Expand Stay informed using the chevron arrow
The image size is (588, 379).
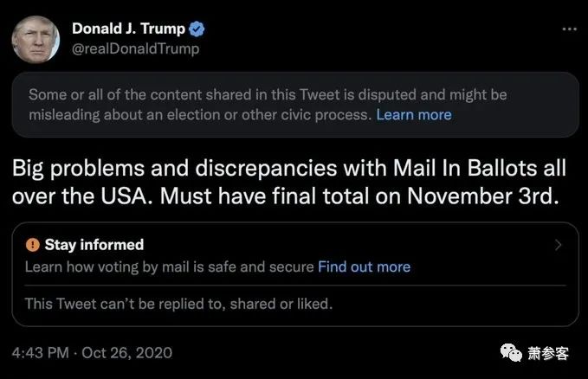(558, 245)
